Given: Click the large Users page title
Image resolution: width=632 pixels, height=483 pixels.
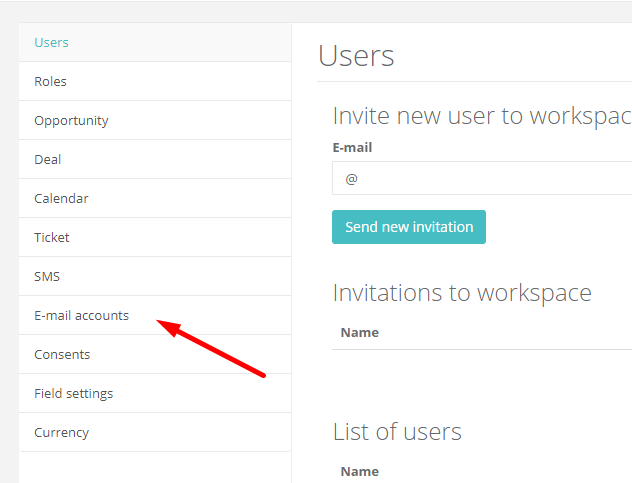Looking at the screenshot, I should tap(356, 56).
